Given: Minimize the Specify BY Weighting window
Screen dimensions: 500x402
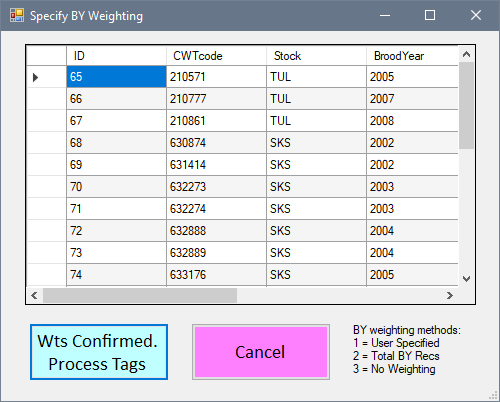Looking at the screenshot, I should [x=385, y=15].
